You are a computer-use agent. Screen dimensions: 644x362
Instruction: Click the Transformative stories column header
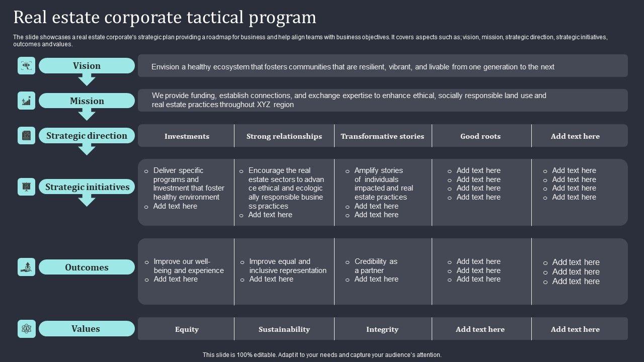pos(382,136)
